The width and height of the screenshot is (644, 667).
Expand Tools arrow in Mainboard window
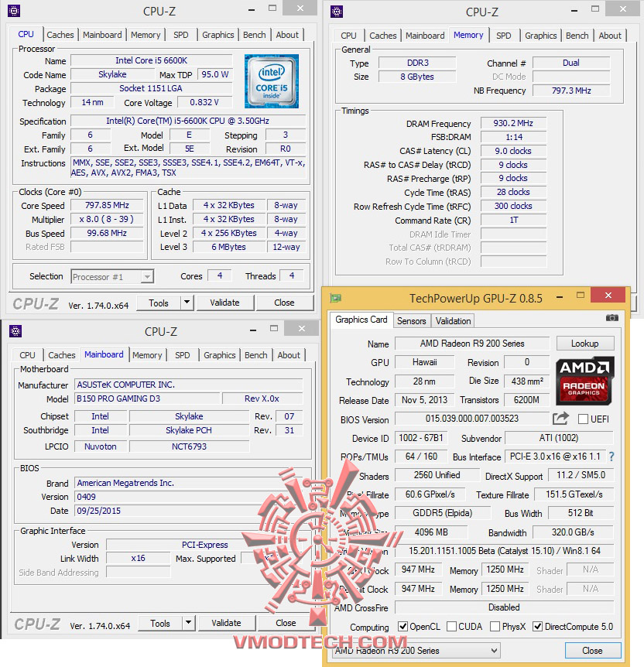point(189,623)
